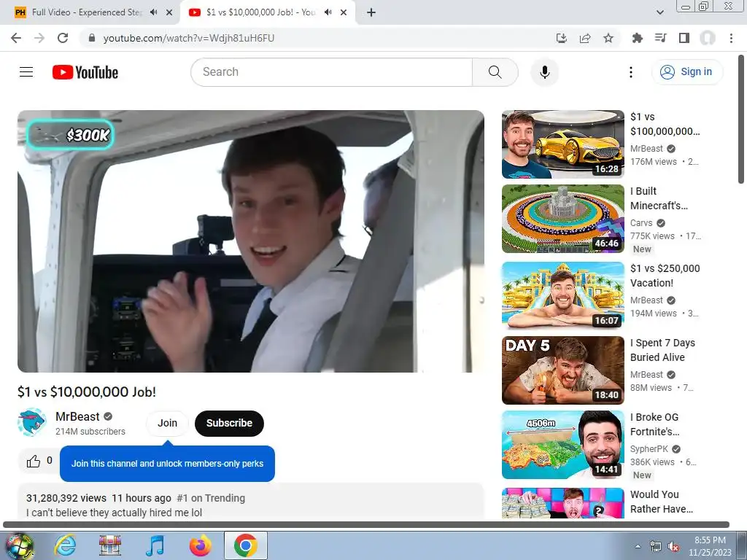The image size is (747, 560).
Task: Share this page icon in address bar
Action: [x=585, y=38]
